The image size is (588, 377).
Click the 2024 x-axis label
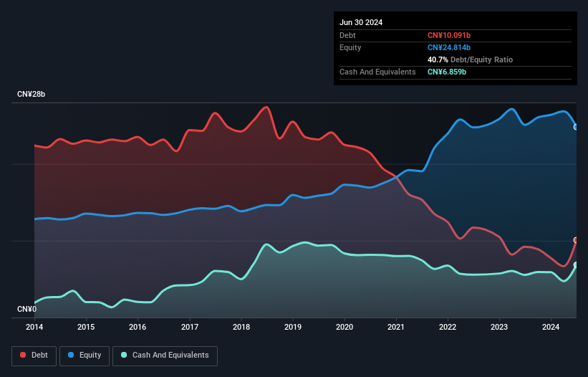[x=551, y=327]
